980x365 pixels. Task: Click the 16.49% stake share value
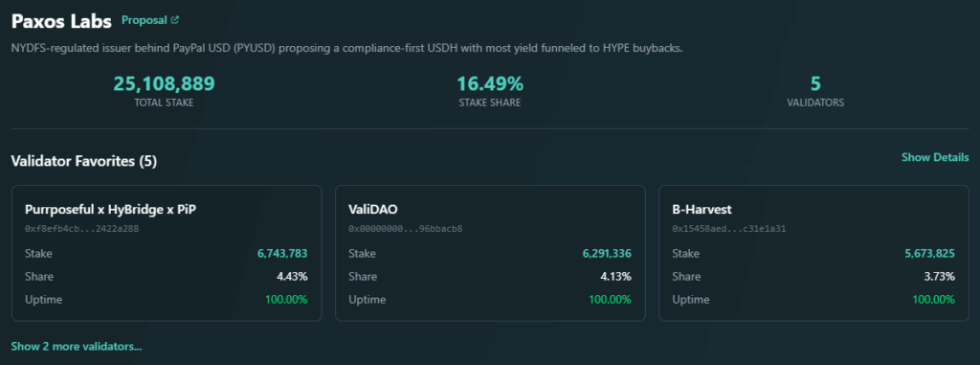[x=490, y=84]
